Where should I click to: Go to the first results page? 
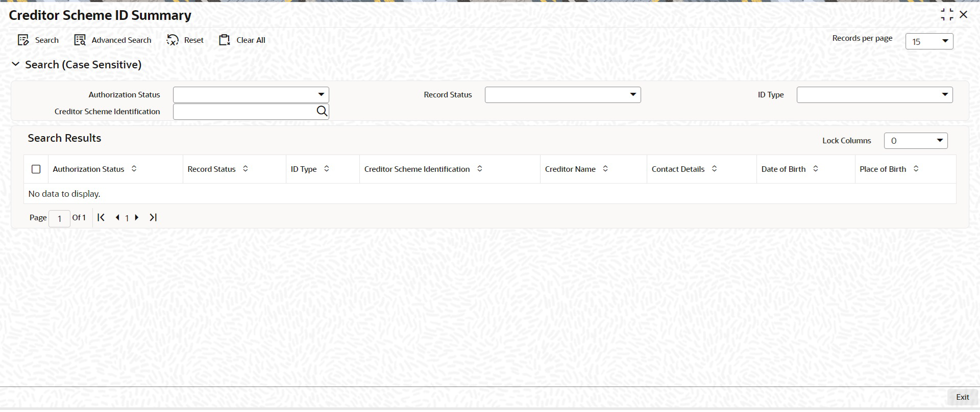pos(101,218)
